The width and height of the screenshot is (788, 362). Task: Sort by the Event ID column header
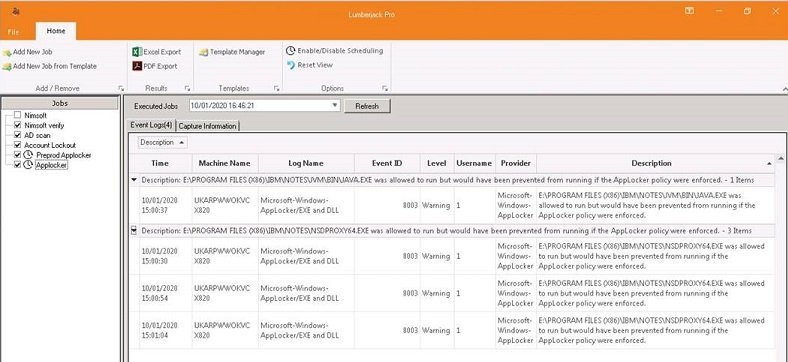point(387,163)
